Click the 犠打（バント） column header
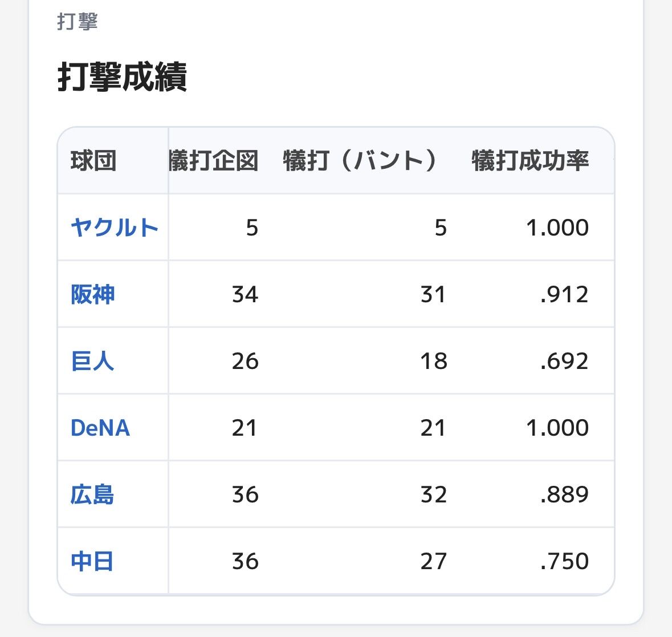The height and width of the screenshot is (637, 672). point(359,161)
